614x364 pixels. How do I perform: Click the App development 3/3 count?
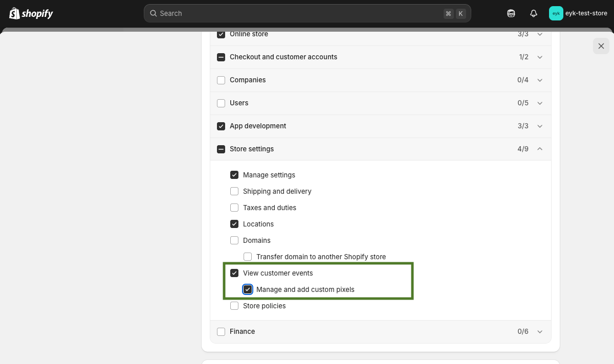tap(523, 126)
